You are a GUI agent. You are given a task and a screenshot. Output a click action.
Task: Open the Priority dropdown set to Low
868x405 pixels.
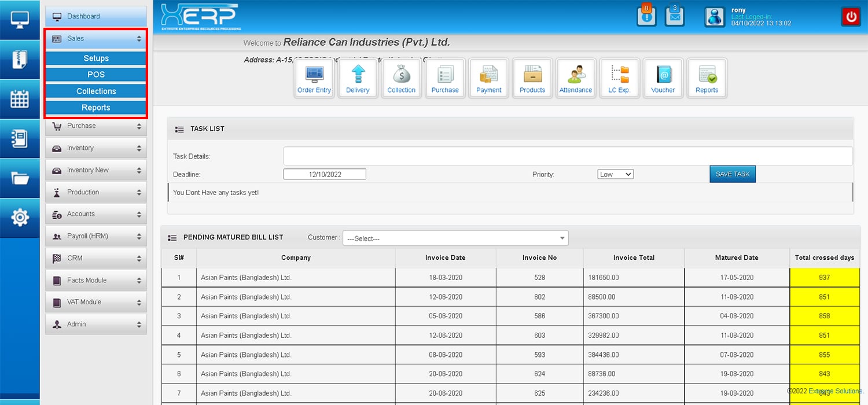pyautogui.click(x=615, y=174)
